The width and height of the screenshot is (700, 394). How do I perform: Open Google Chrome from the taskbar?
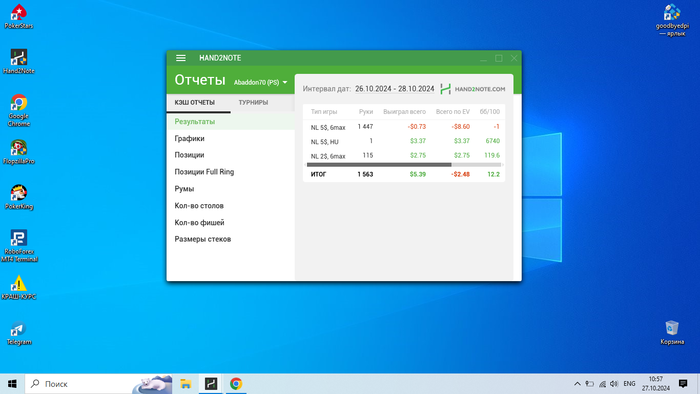[236, 384]
